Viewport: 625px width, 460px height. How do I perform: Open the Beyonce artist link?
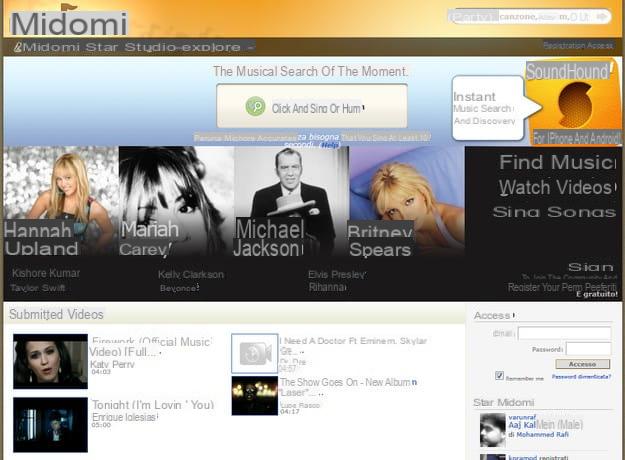coord(179,288)
